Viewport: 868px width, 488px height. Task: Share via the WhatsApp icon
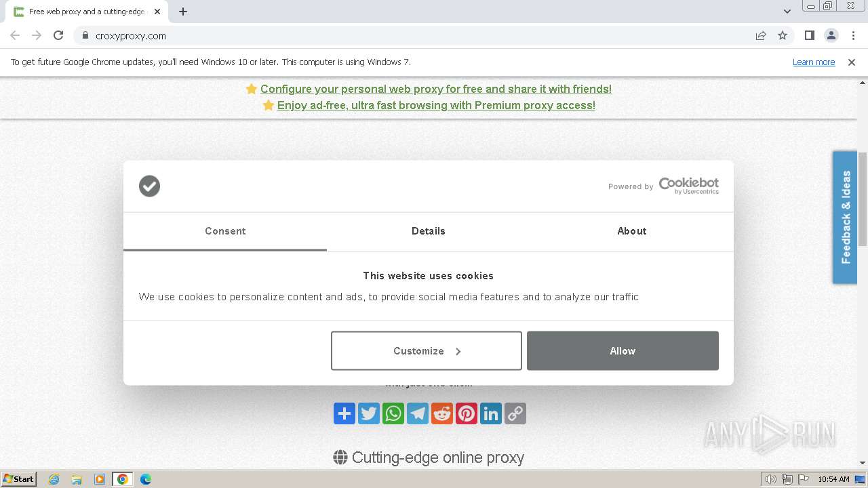393,413
